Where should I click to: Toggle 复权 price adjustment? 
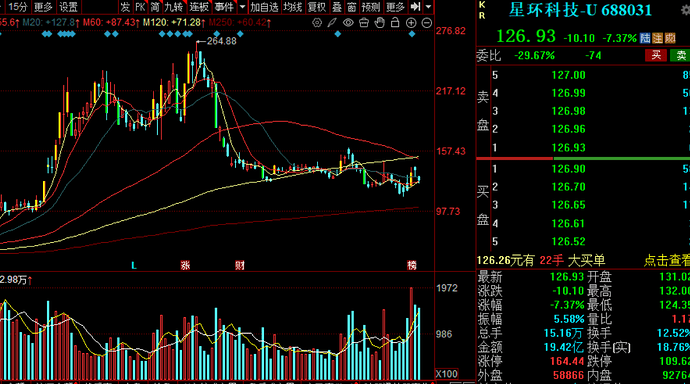(317, 7)
